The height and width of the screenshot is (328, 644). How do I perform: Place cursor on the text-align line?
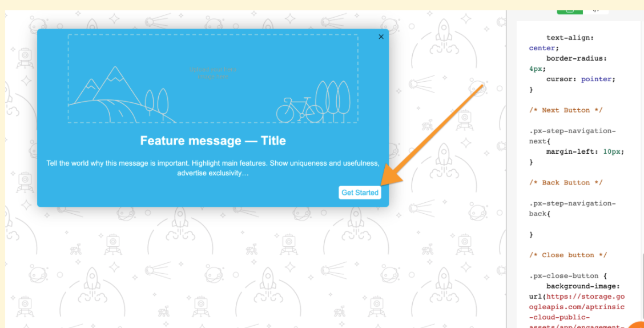click(x=570, y=38)
